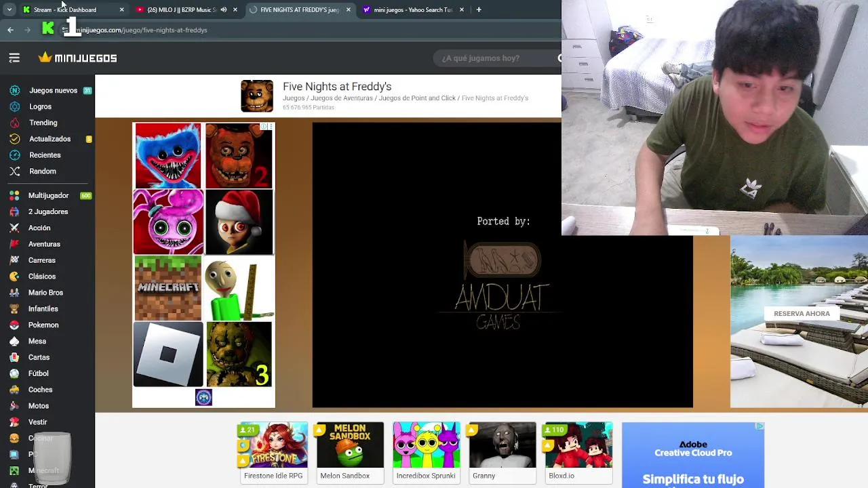868x488 pixels.
Task: Click the Random shuffle icon
Action: (14, 171)
